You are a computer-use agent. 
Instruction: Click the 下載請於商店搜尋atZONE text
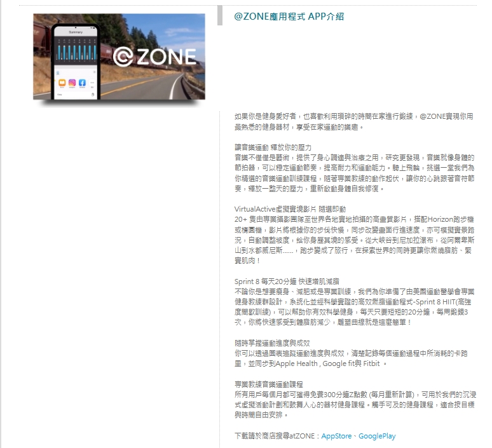pos(277,436)
